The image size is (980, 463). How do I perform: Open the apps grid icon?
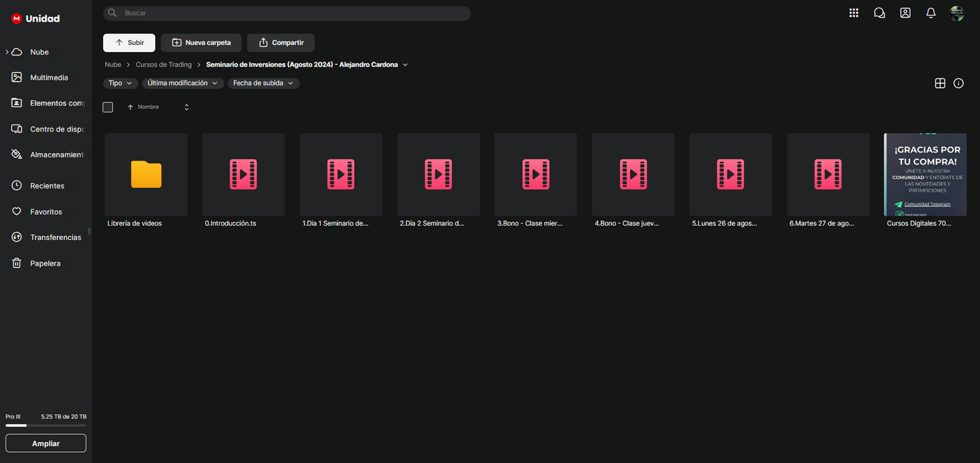pyautogui.click(x=854, y=13)
